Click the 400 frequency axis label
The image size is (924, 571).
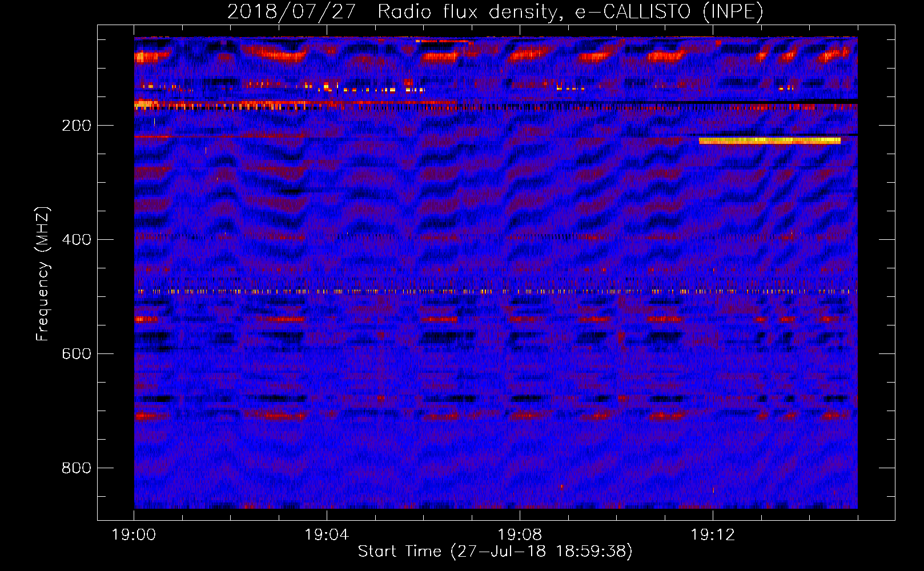click(77, 239)
